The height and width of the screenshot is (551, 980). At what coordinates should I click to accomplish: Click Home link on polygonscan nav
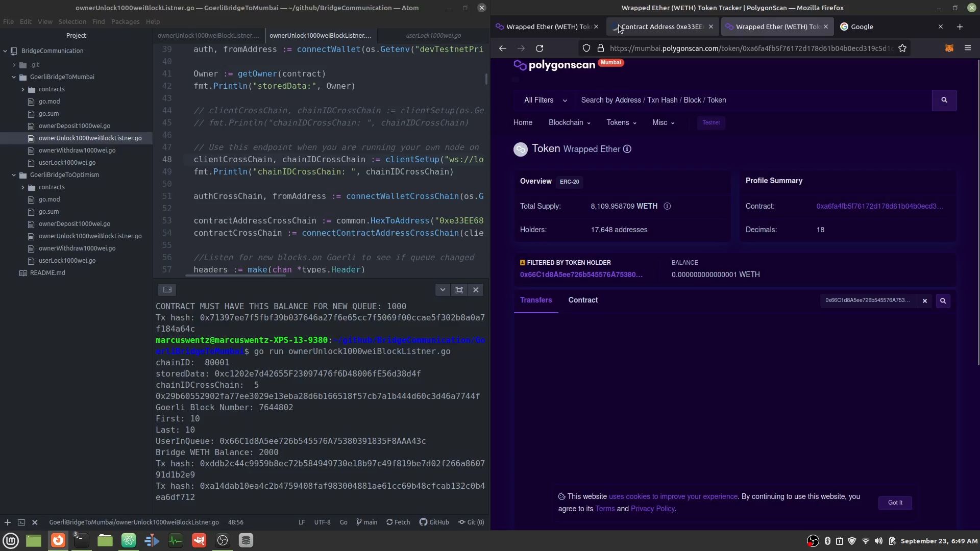click(523, 122)
